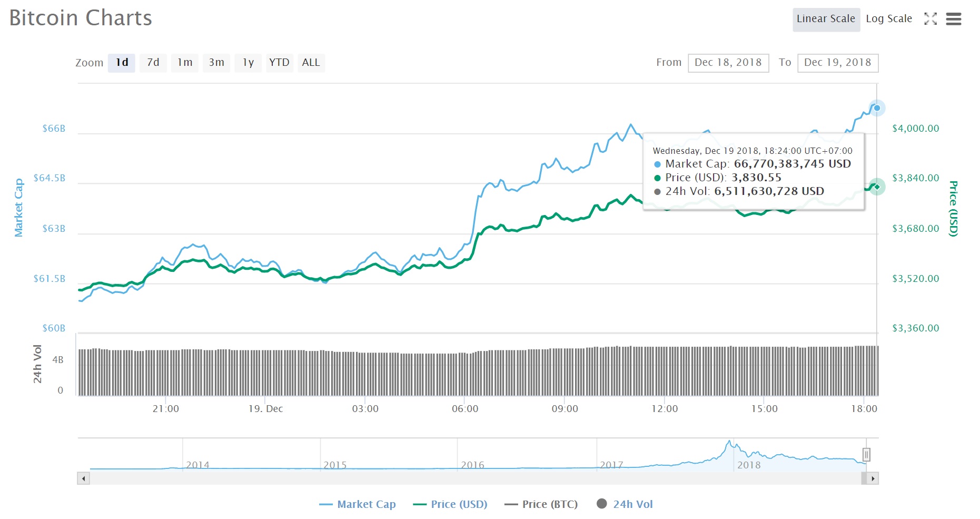Image resolution: width=980 pixels, height=519 pixels.
Task: Toggle fullscreen chart view
Action: (930, 19)
